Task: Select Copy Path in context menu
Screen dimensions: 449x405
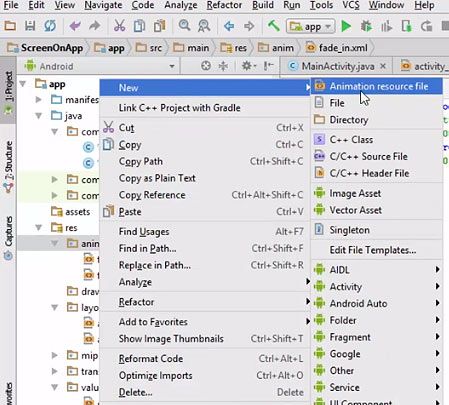Action: coord(205,161)
